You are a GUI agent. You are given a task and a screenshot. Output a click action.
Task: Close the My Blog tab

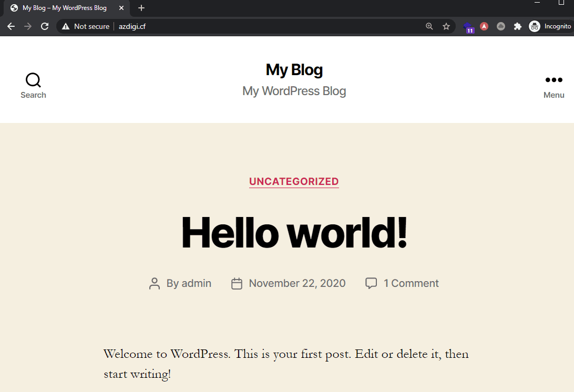click(x=121, y=8)
